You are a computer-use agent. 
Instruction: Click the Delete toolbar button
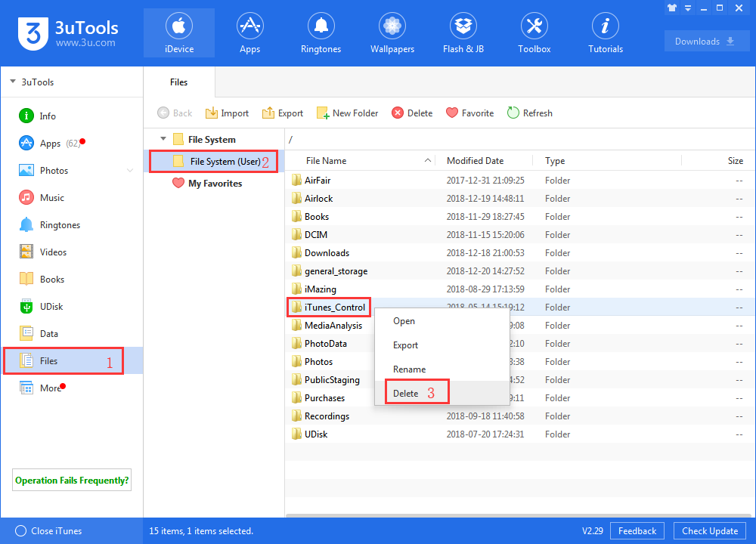412,113
